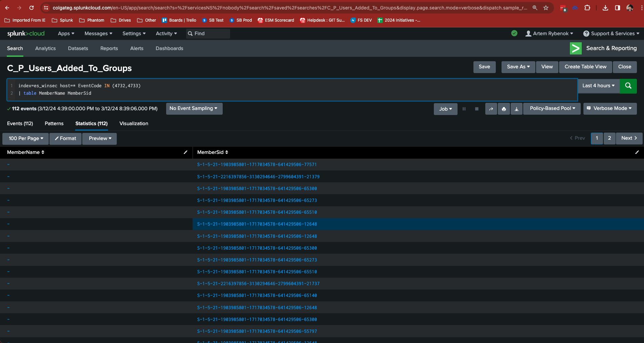644x343 pixels.
Task: Click the green health status check icon
Action: [514, 33]
